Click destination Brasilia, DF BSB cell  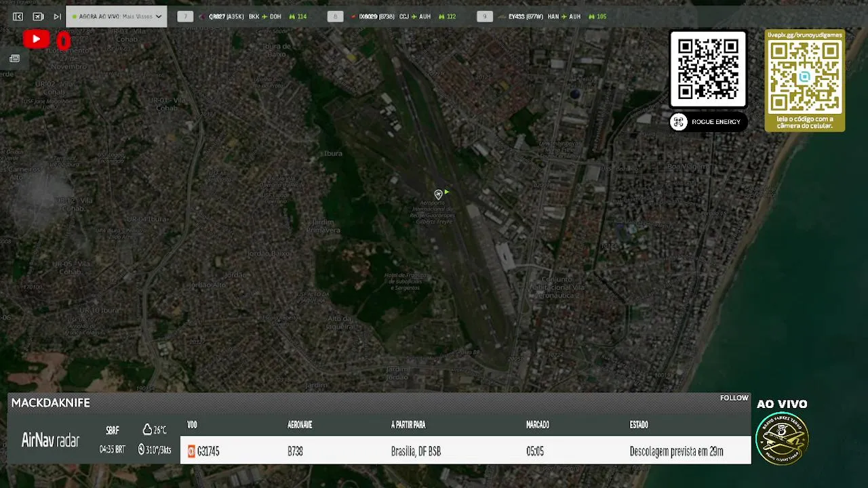[x=416, y=451]
